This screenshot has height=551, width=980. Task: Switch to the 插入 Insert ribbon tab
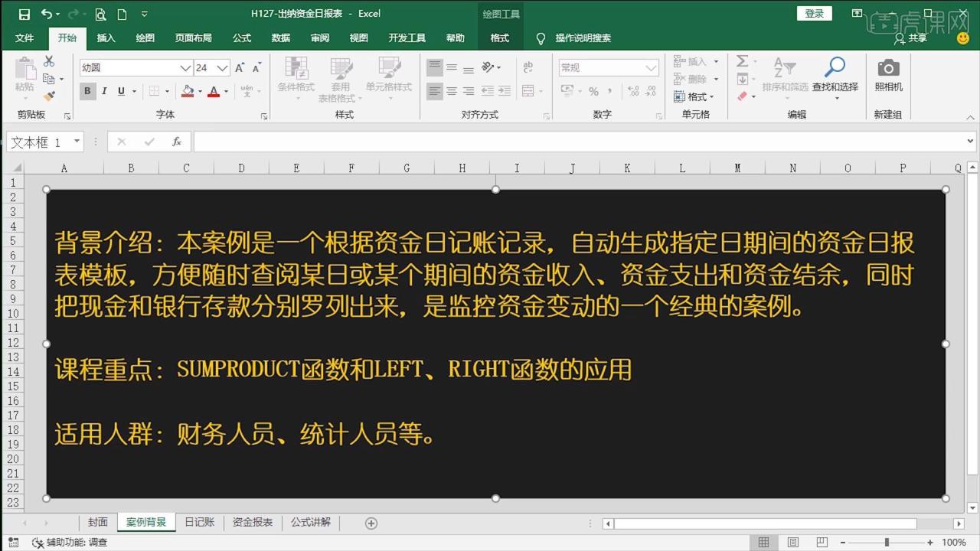[x=106, y=37]
